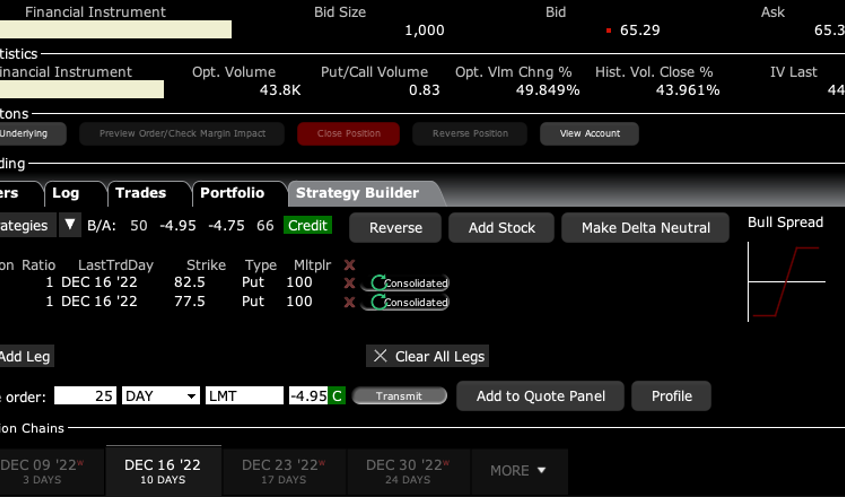Remove the 82.5 strike put leg

(x=349, y=283)
